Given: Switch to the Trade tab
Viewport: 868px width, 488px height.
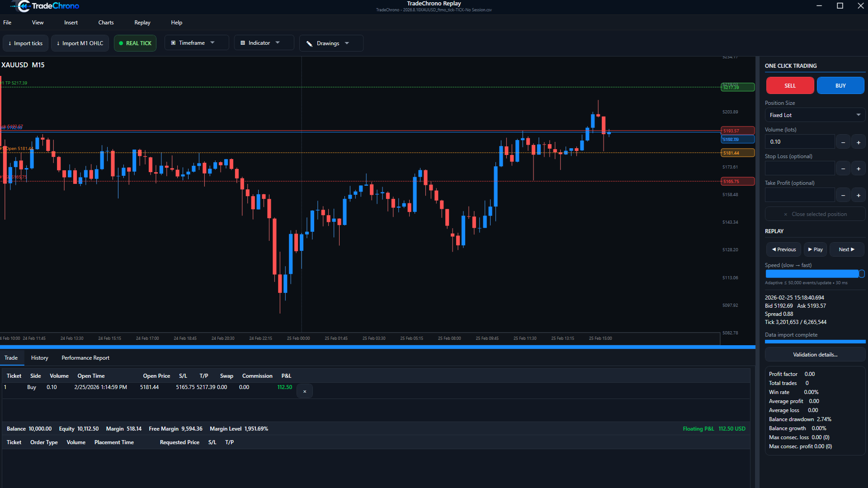Looking at the screenshot, I should point(11,358).
